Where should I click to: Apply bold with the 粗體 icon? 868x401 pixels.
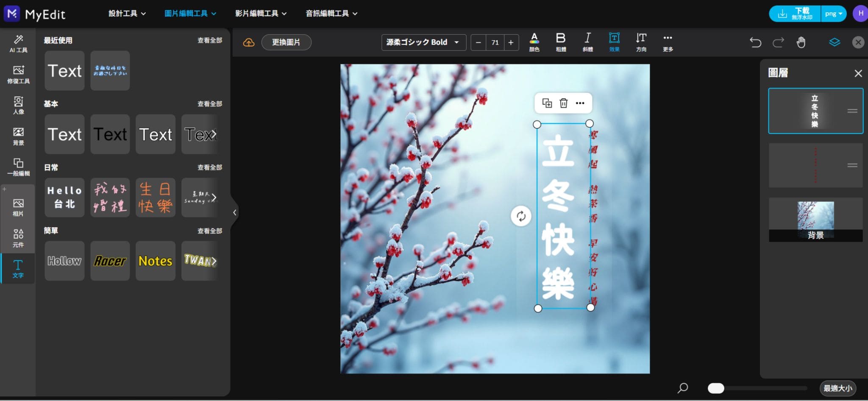pos(561,42)
